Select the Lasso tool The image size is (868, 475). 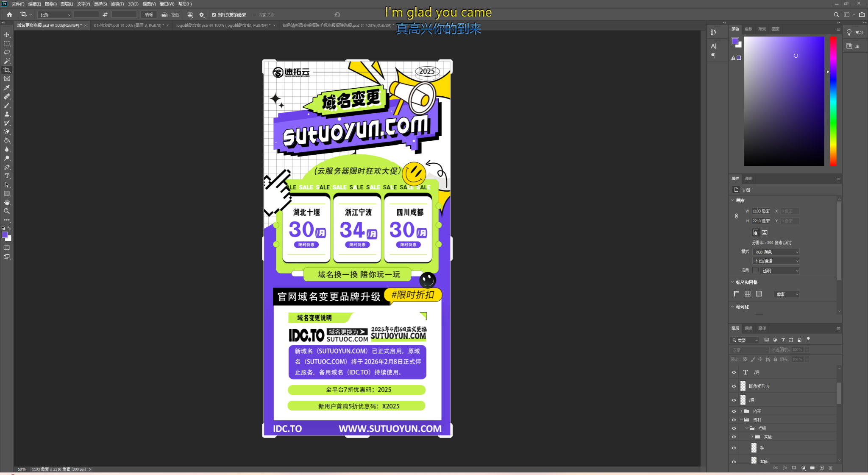click(7, 53)
